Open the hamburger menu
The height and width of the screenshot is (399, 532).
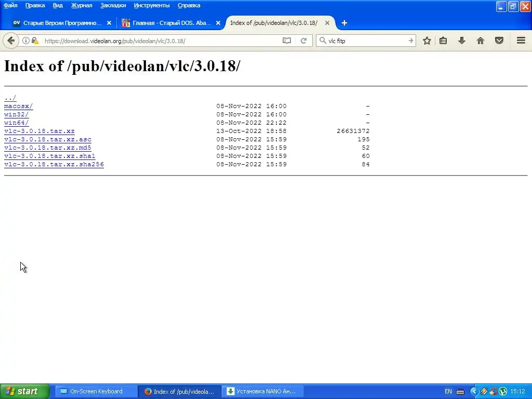(x=521, y=41)
